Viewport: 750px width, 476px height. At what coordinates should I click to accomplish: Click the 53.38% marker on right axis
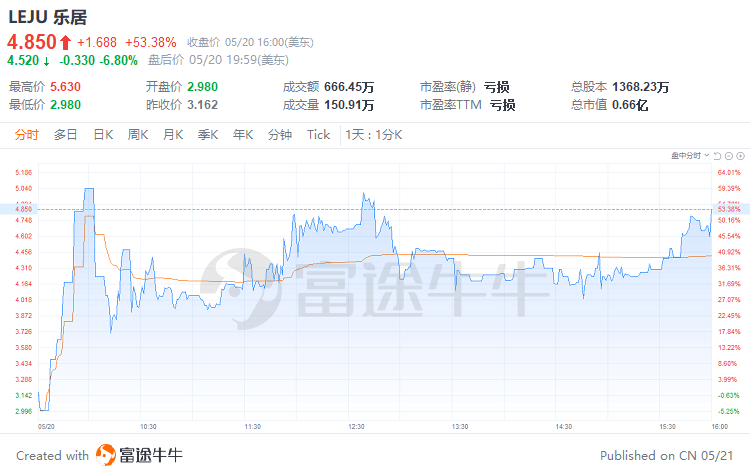(729, 209)
